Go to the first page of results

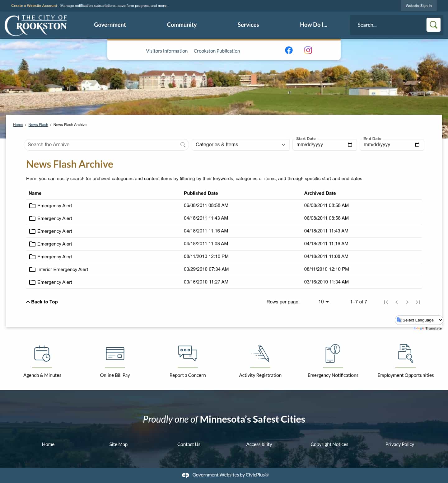(386, 302)
